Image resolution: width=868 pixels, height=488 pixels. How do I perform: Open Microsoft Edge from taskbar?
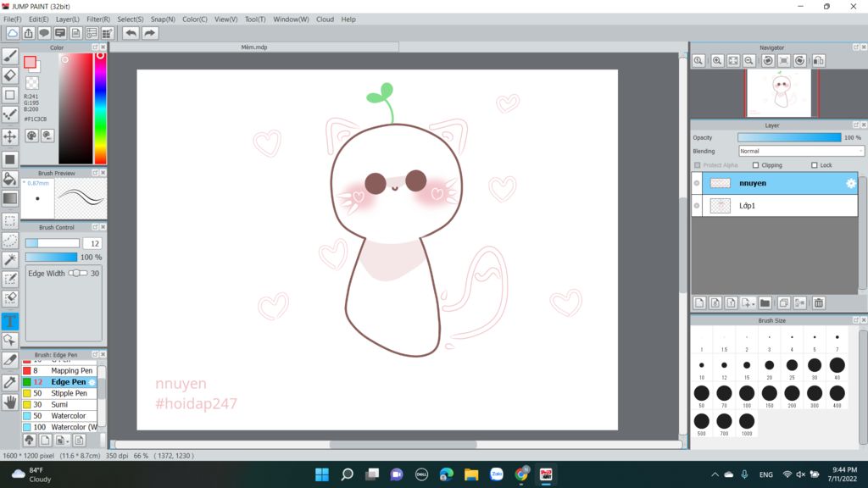point(446,474)
